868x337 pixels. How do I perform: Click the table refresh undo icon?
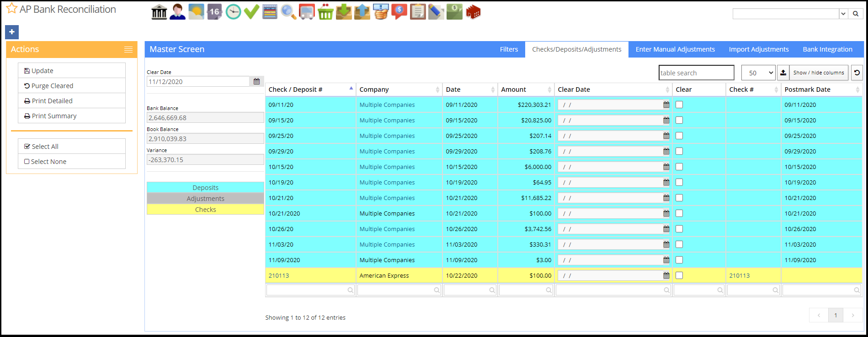(857, 73)
